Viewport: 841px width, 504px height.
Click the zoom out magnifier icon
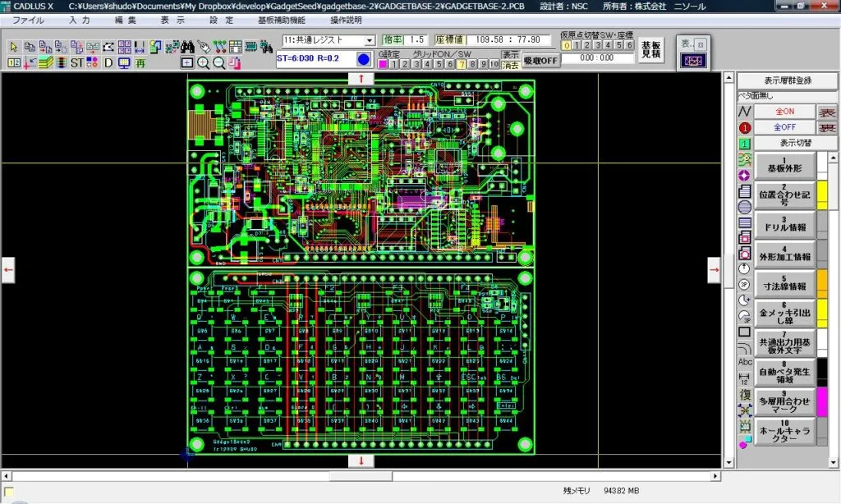pyautogui.click(x=218, y=62)
